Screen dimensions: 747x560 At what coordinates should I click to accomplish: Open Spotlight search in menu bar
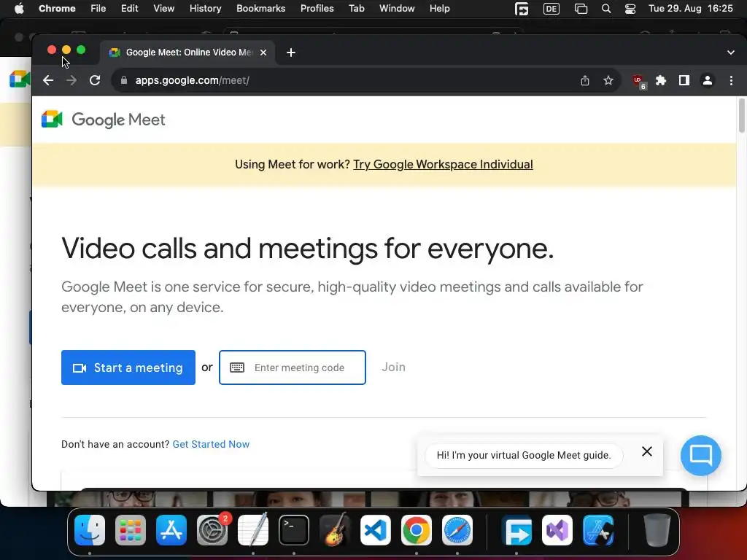606,9
